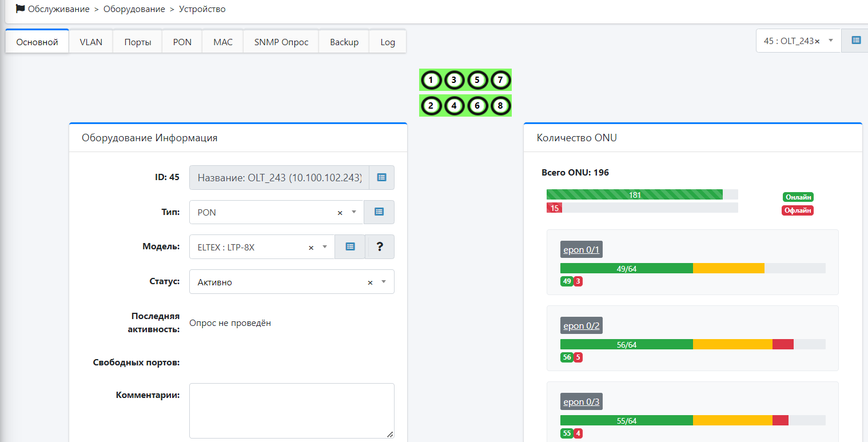The width and height of the screenshot is (868, 442).
Task: Open the Модель dropdown list
Action: coord(325,247)
